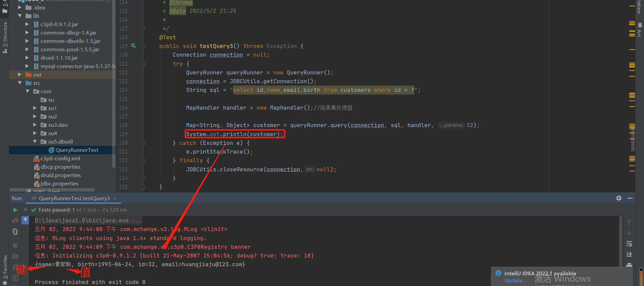Click the fold marker on line 135

click(143, 187)
